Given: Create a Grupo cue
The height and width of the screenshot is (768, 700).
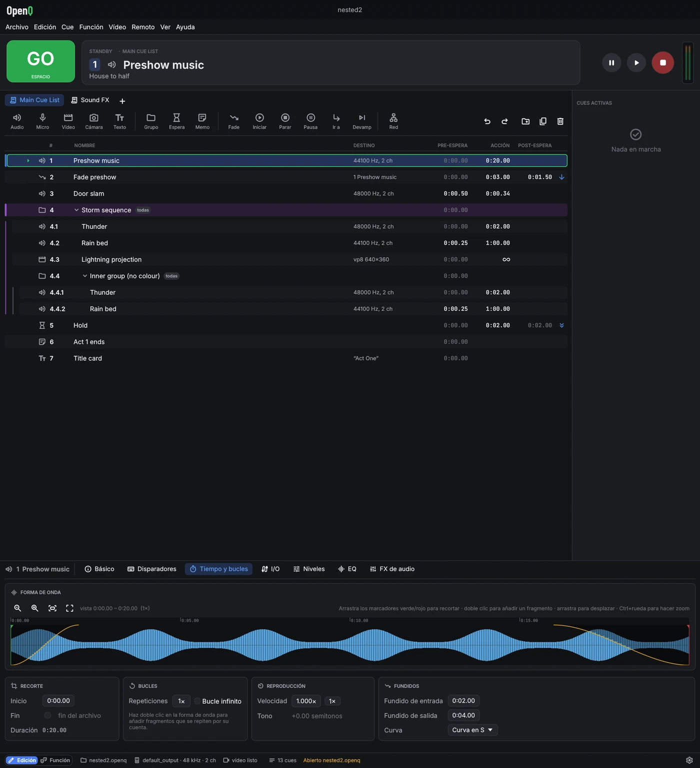Looking at the screenshot, I should click(151, 121).
